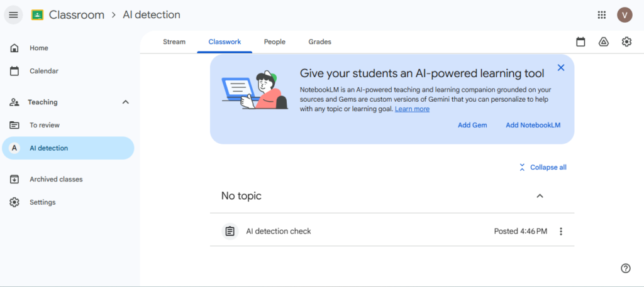Click AI detection breadcrumb title

pyautogui.click(x=152, y=15)
